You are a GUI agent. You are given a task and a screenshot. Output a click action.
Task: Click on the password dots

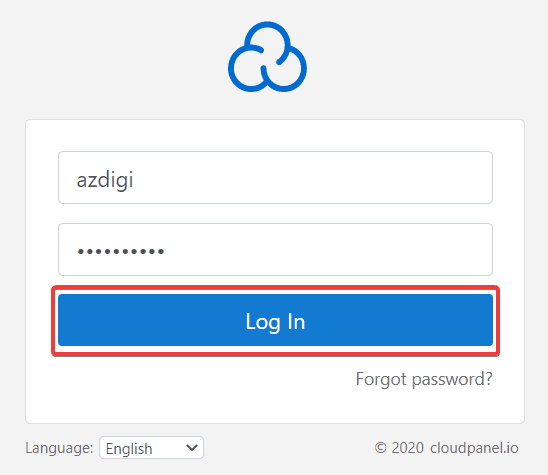point(121,251)
